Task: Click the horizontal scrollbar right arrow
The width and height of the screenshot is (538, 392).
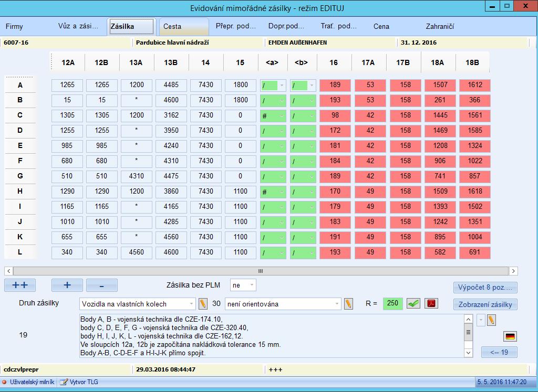Action: (513, 271)
